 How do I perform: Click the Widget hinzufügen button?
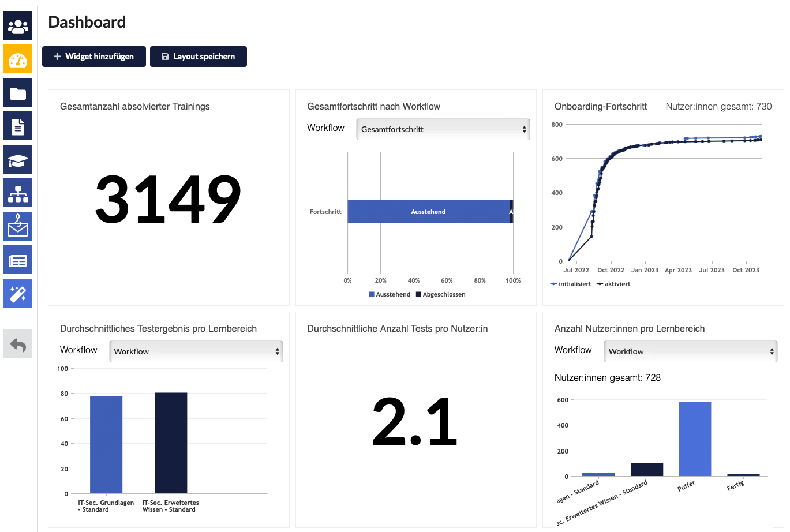point(94,57)
